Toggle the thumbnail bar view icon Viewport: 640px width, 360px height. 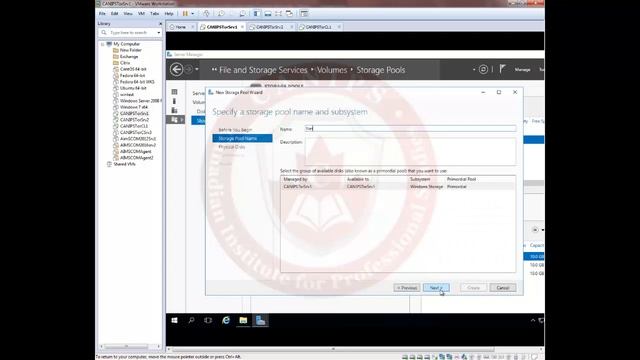(268, 13)
